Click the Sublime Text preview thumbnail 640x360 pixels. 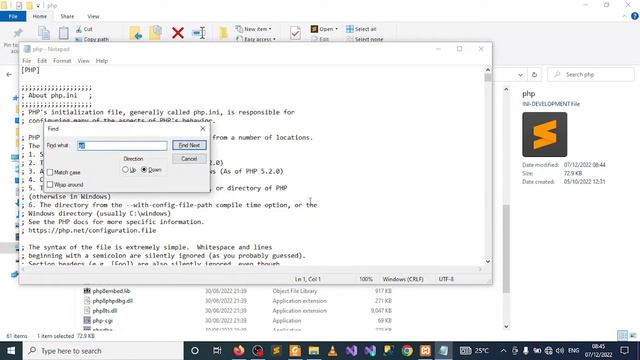click(544, 134)
